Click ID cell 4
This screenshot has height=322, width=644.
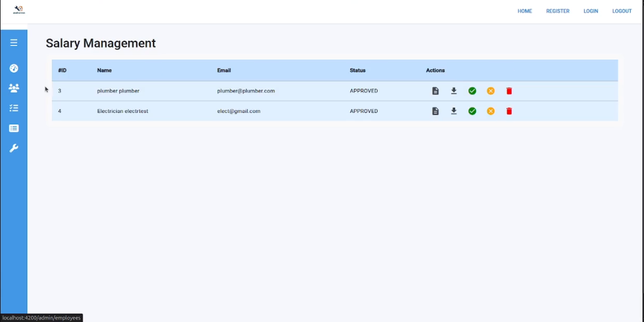click(x=60, y=111)
